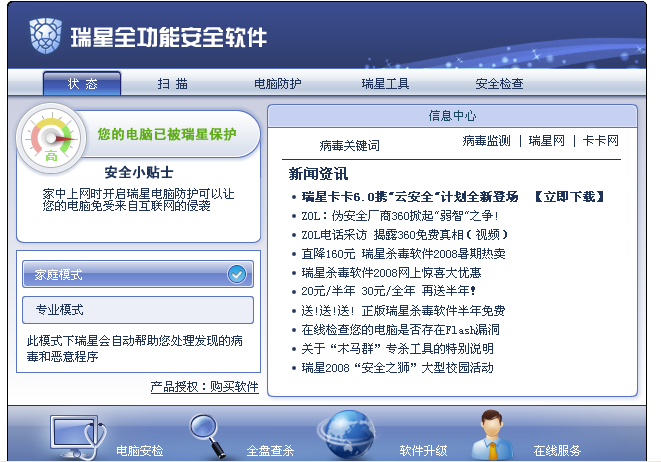Click the 信息中心 panel header
661x462 pixels.
(452, 116)
